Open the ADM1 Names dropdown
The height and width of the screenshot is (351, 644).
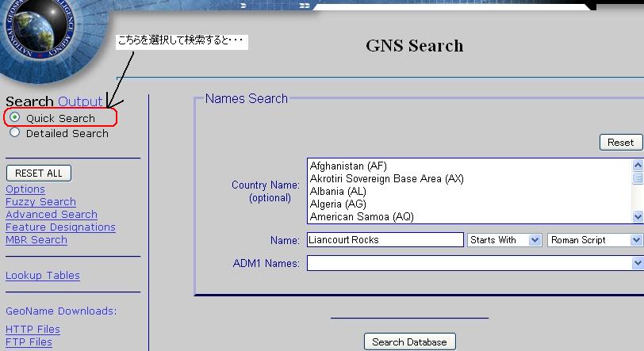pyautogui.click(x=475, y=263)
